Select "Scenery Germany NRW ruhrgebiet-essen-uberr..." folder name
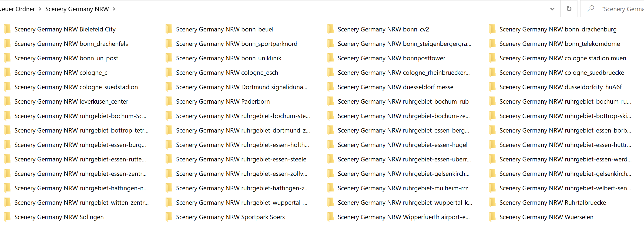Viewport: 644px width, 232px height. pyautogui.click(x=404, y=159)
